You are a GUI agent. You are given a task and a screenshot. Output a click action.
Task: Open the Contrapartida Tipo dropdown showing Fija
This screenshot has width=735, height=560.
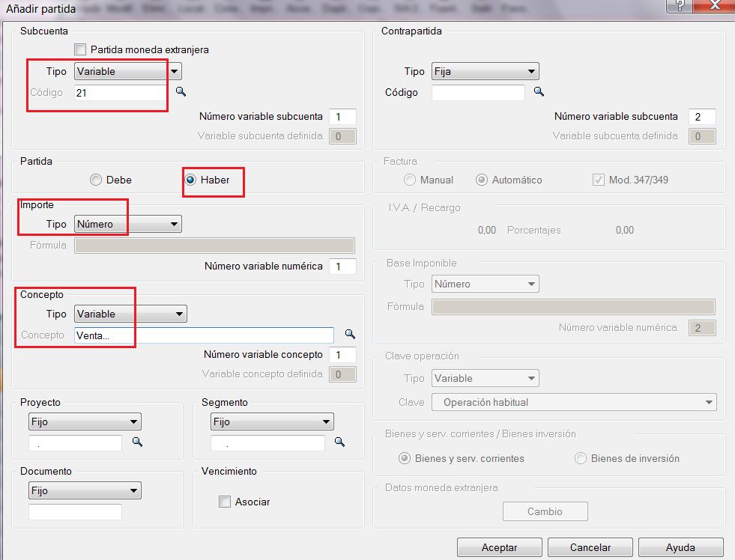(485, 72)
